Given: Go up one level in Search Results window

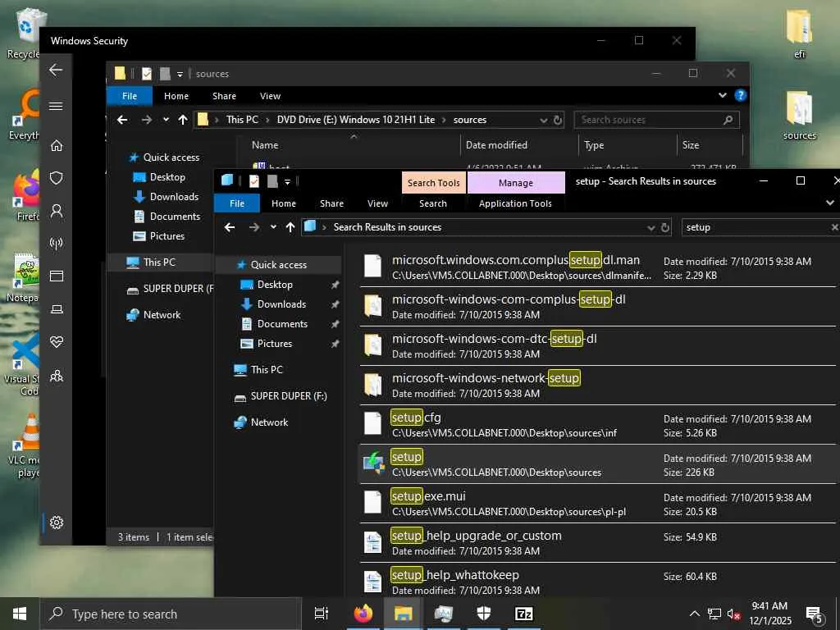Looking at the screenshot, I should pos(290,227).
